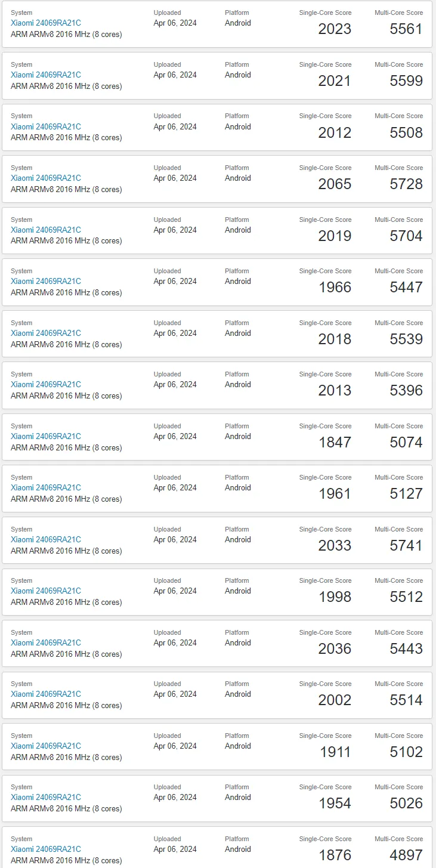Image resolution: width=436 pixels, height=868 pixels.
Task: Open Xiaomi 24069RA21C link with single-core score 2023
Action: (46, 23)
